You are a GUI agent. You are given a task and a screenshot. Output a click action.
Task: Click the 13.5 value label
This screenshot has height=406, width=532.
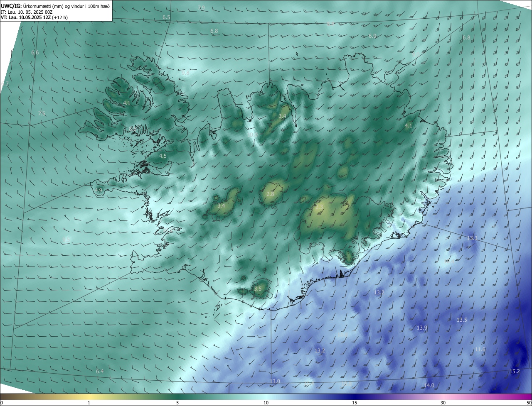click(x=462, y=320)
